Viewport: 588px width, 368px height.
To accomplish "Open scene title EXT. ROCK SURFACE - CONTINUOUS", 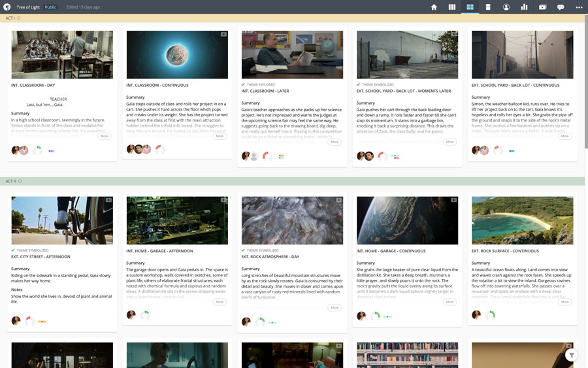I will 505,251.
